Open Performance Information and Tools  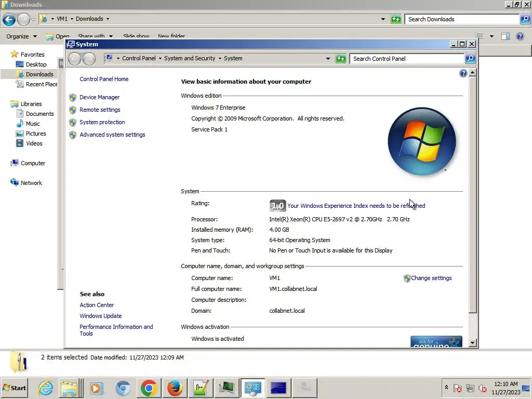pos(116,330)
